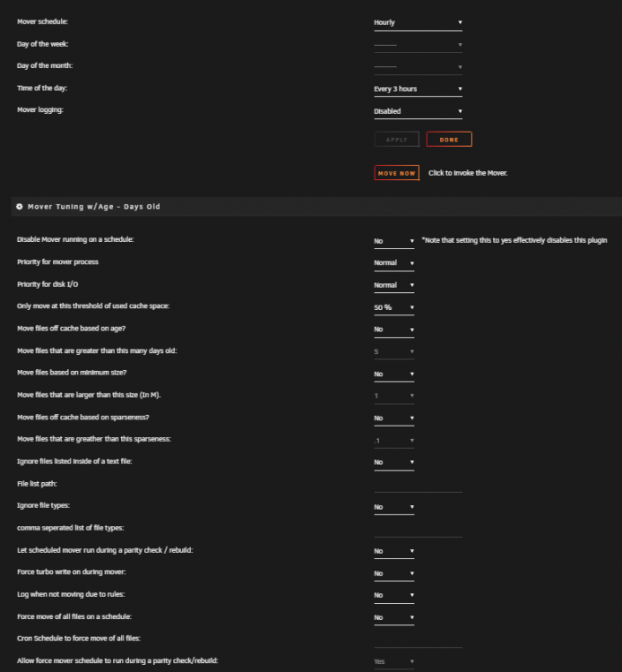Screen dimensions: 622x672
Task: Click the note about effectively disabling this plugin
Action: [514, 240]
